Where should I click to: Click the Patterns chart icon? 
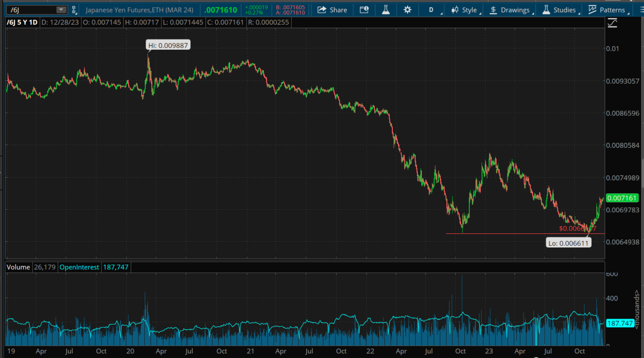click(x=592, y=10)
